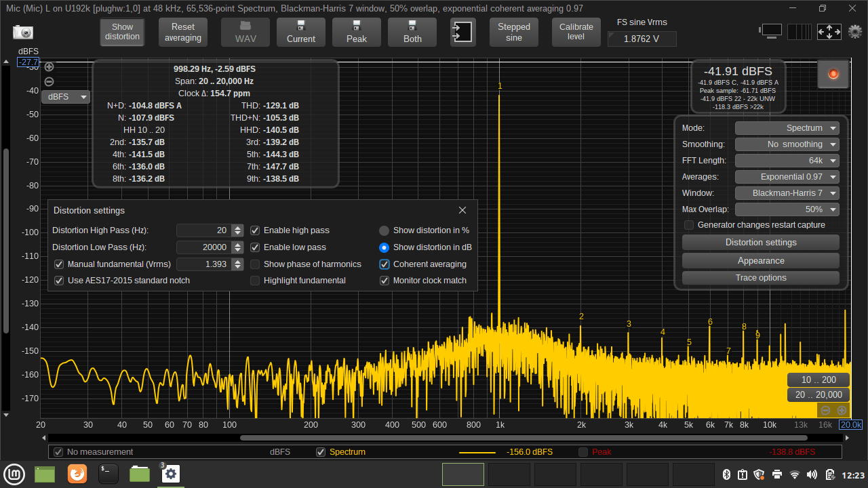Toggle Peak trace visibility checkbox
The height and width of the screenshot is (488, 868).
(x=583, y=452)
